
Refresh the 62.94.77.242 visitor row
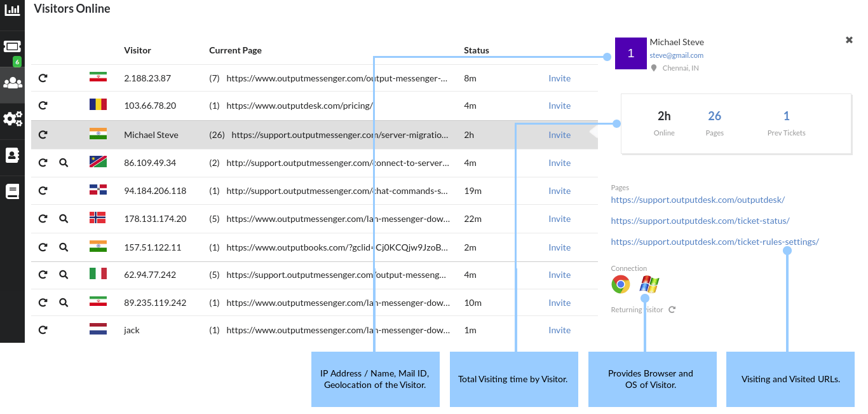tap(43, 275)
